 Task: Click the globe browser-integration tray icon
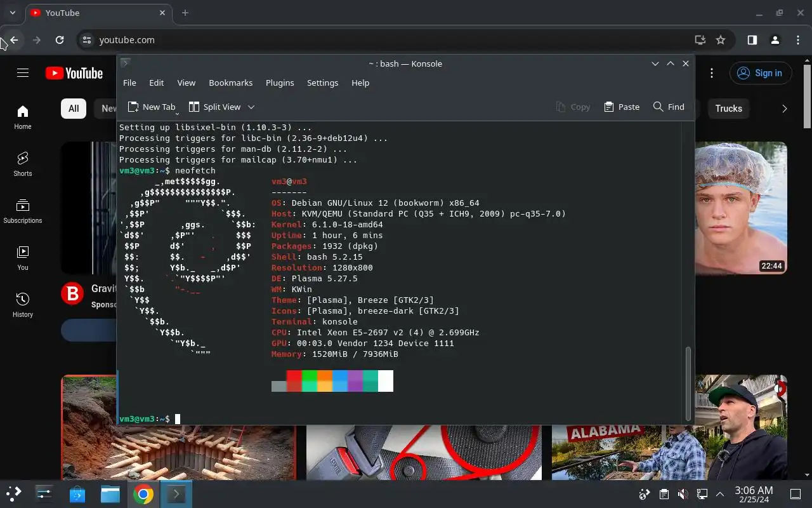[x=645, y=494]
